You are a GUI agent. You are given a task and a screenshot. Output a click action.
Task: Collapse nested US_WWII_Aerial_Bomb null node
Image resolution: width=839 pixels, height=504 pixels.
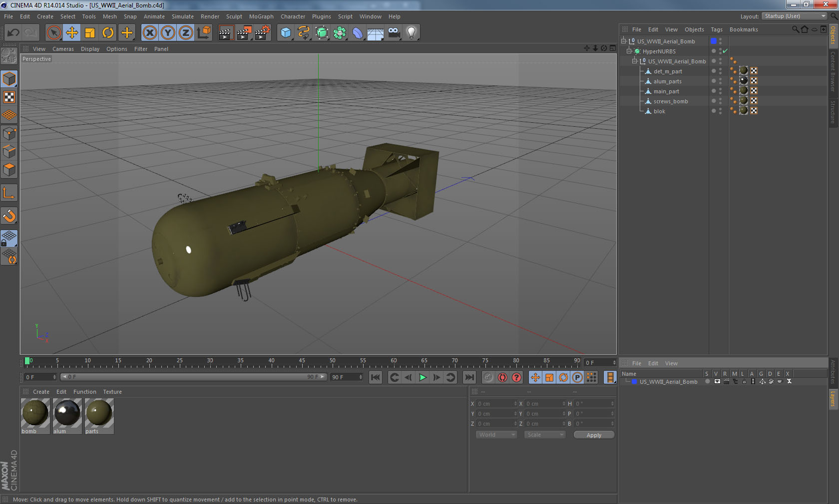coord(635,61)
